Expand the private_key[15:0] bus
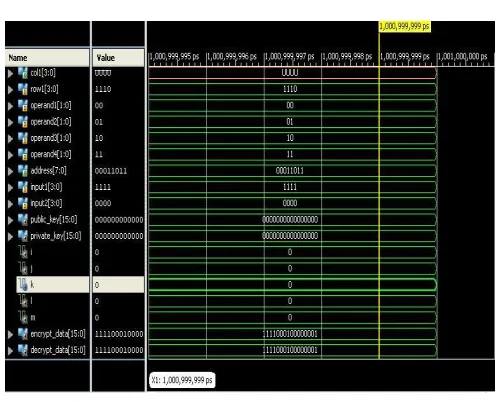498x402 pixels. coord(11,236)
